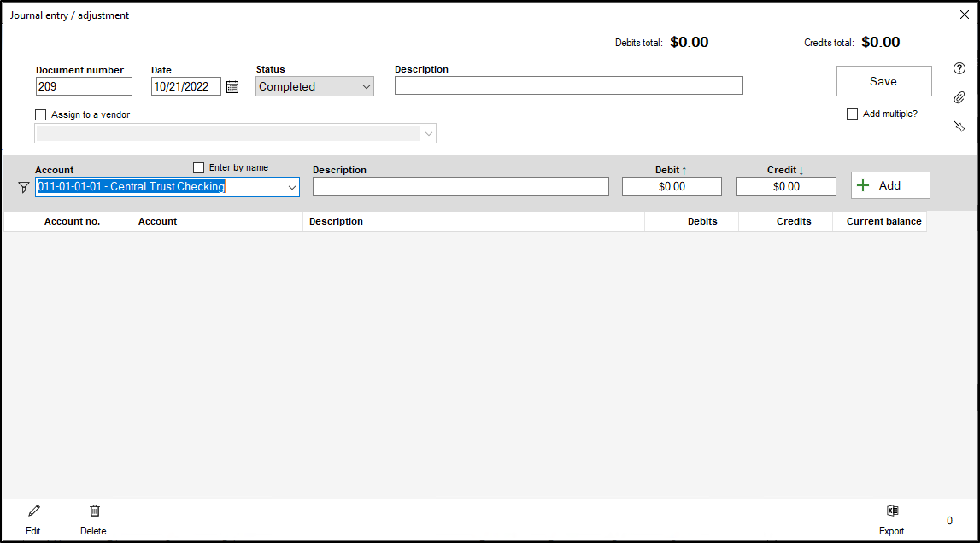Sort by Account column header
This screenshot has height=543, width=980.
(218, 221)
